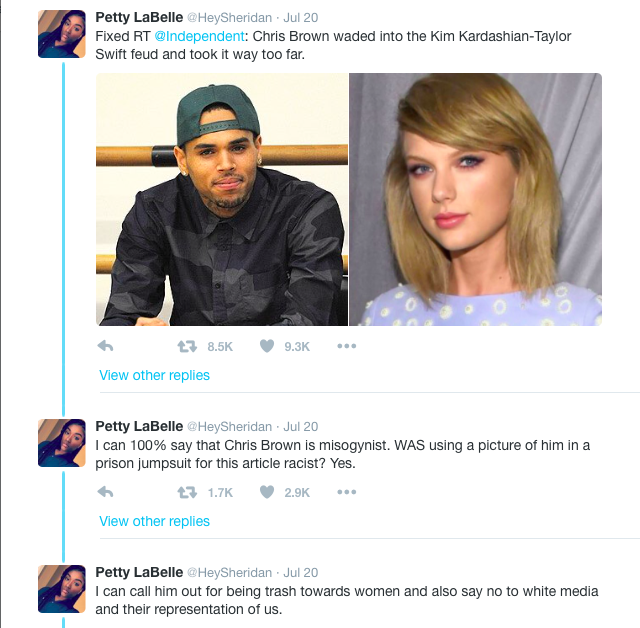Open more options on the first tweet

click(x=346, y=346)
